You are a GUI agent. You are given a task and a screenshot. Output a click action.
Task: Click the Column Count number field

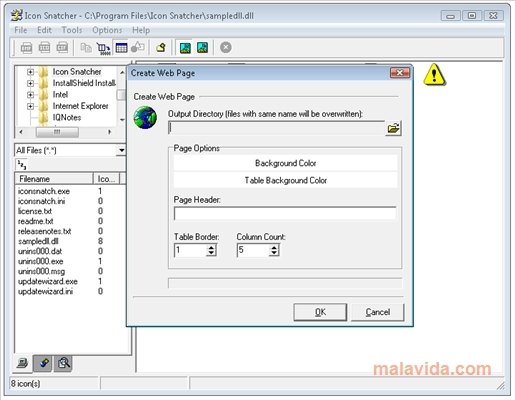tap(253, 250)
